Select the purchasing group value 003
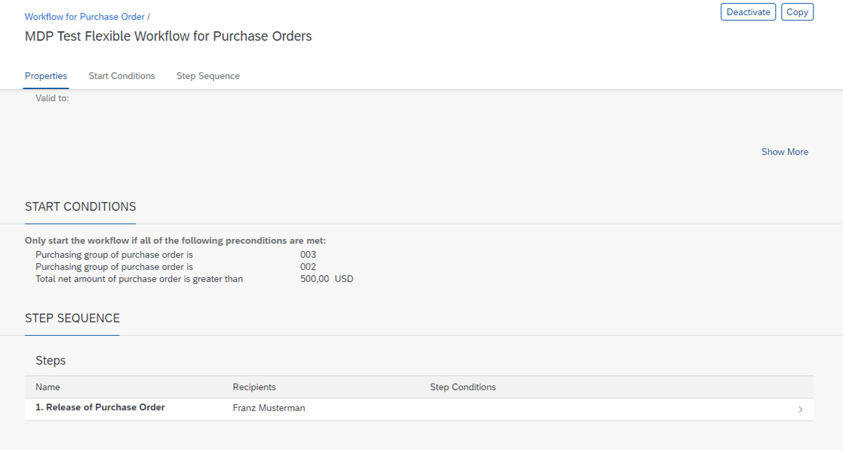 pyautogui.click(x=308, y=255)
